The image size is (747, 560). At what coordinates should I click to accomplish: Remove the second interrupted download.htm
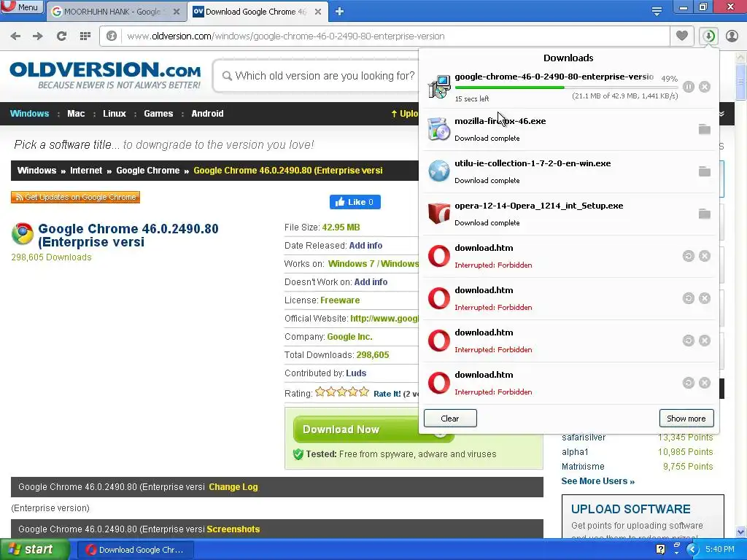click(x=705, y=298)
